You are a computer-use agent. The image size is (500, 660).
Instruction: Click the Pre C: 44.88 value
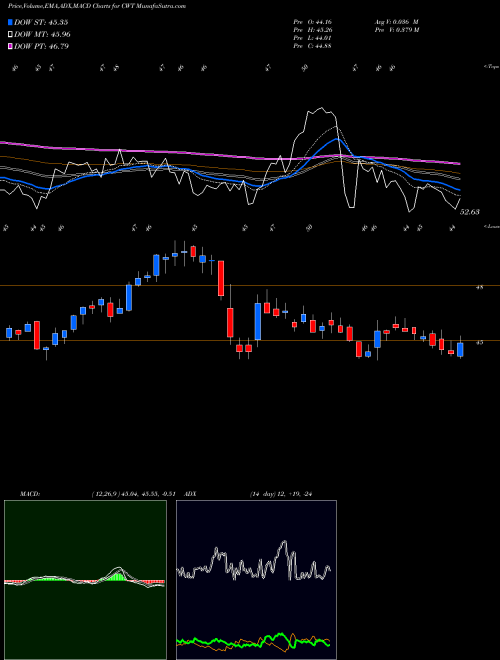coord(312,45)
